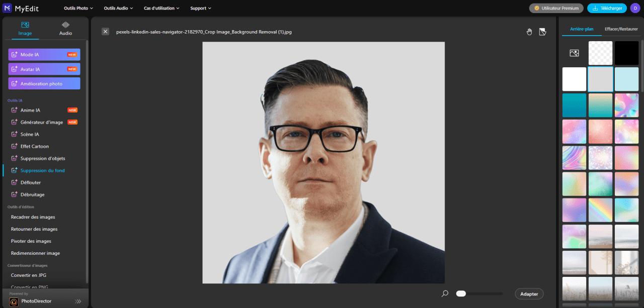Open the Support dropdown

coord(200,8)
